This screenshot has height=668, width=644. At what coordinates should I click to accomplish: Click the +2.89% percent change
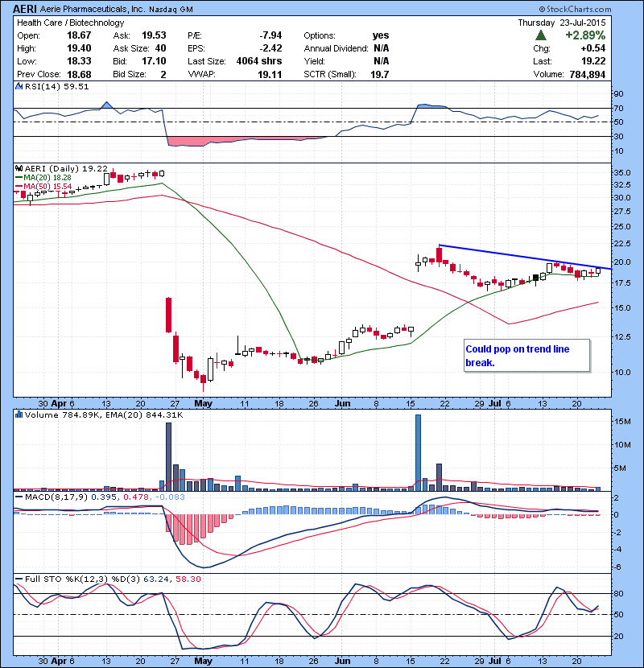tap(585, 35)
